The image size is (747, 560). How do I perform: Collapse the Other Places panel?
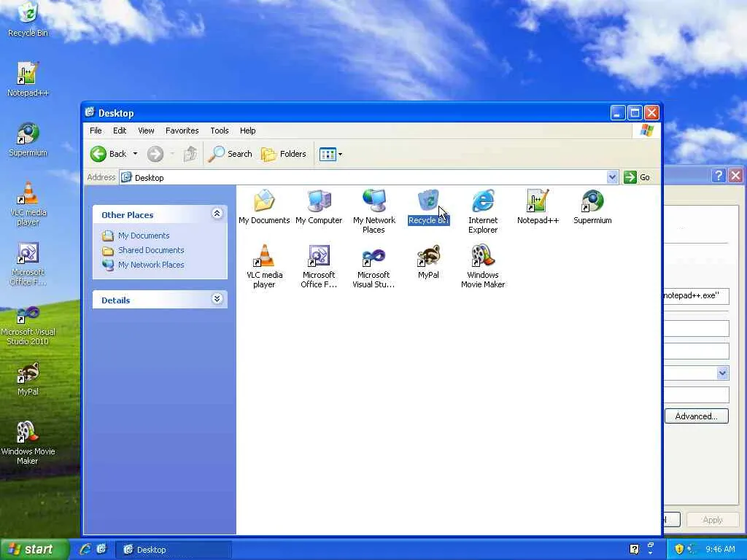pos(217,214)
